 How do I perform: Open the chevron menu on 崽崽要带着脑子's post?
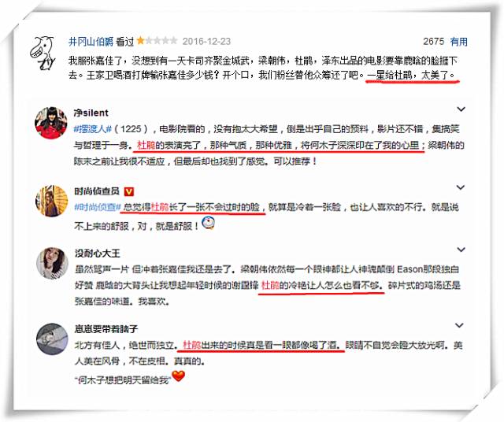pos(460,325)
